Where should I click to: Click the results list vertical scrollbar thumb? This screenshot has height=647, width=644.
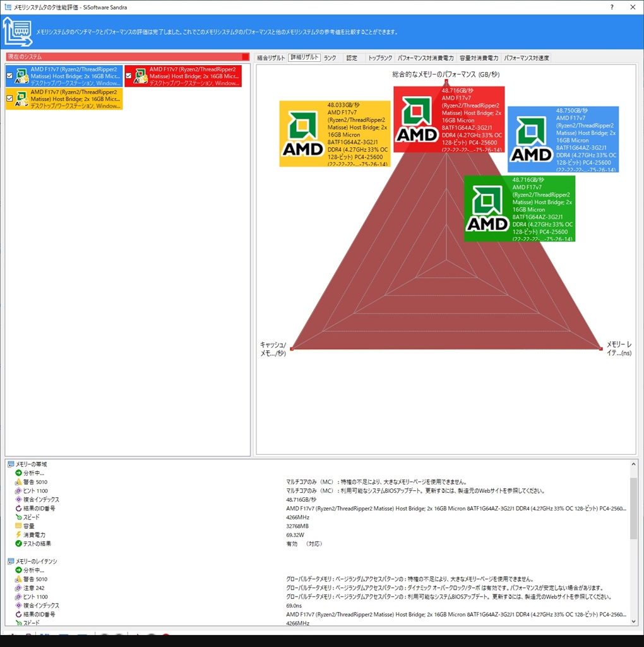click(634, 508)
